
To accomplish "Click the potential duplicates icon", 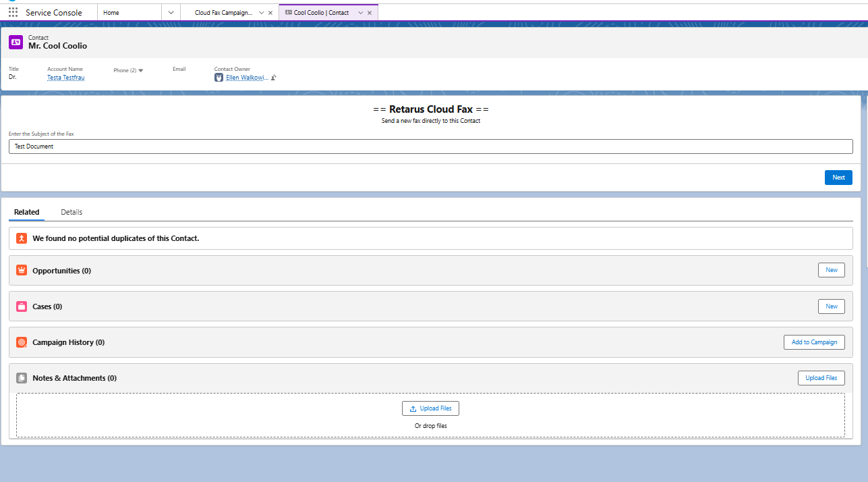I will coord(22,238).
